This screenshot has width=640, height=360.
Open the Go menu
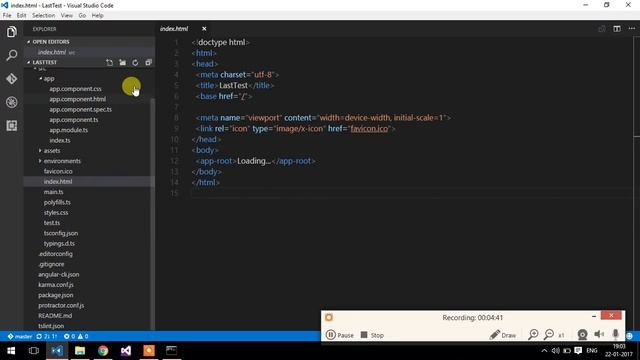(82, 16)
